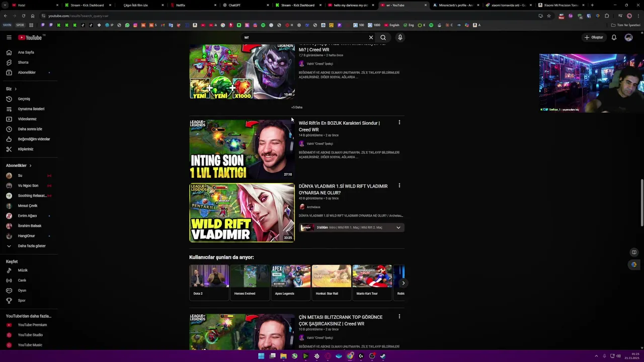The height and width of the screenshot is (362, 644).
Task: Open Videolarınız in sidebar
Action: pyautogui.click(x=28, y=119)
